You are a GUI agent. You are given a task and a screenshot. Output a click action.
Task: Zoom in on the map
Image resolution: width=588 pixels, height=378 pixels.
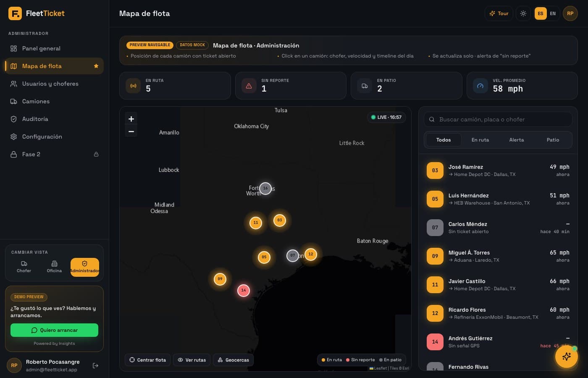pos(131,119)
